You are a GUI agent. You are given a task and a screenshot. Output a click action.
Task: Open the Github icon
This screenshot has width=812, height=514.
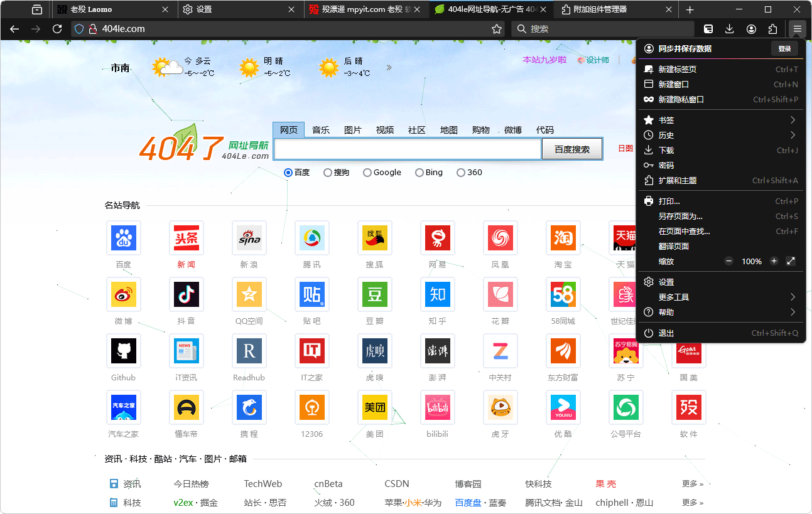[124, 351]
